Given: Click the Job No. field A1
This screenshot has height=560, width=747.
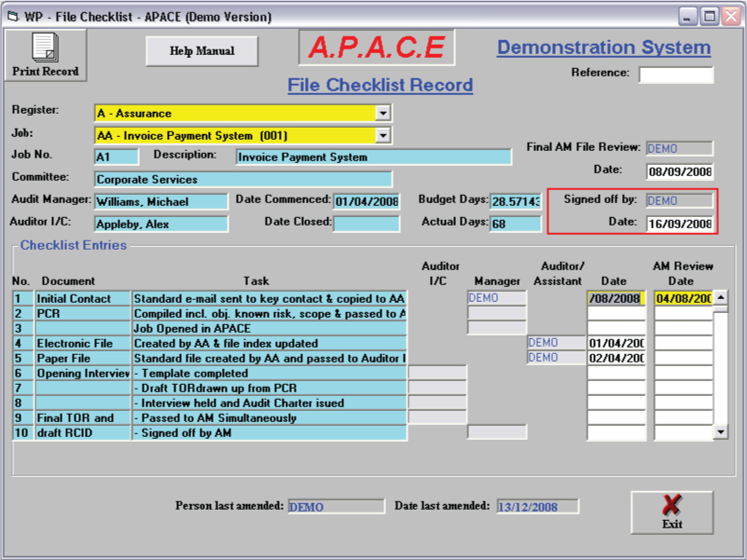Looking at the screenshot, I should pyautogui.click(x=117, y=157).
